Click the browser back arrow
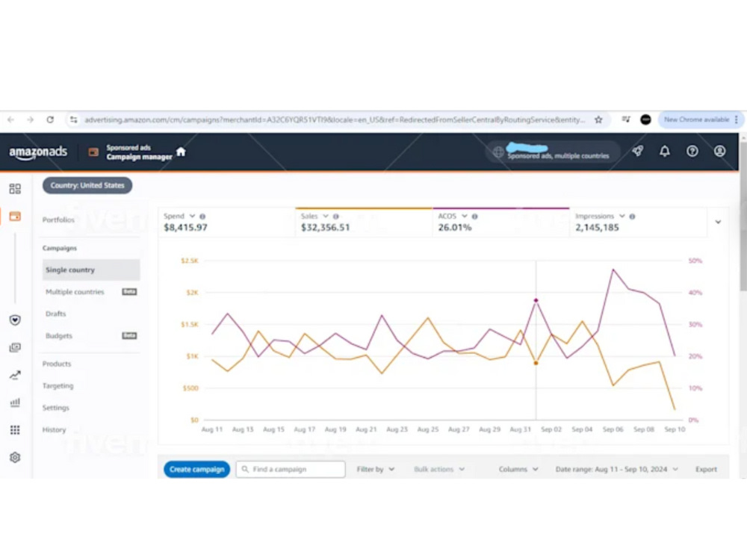Viewport: 747px width, 560px height. point(10,120)
